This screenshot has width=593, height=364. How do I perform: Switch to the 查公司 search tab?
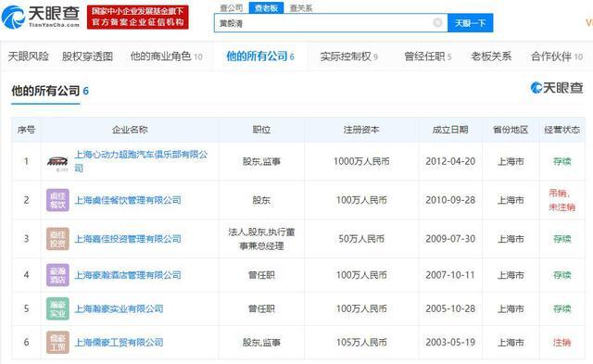coord(231,8)
